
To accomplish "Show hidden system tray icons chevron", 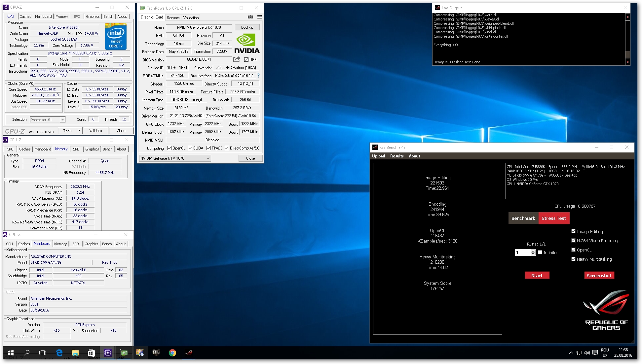I will click(x=571, y=353).
